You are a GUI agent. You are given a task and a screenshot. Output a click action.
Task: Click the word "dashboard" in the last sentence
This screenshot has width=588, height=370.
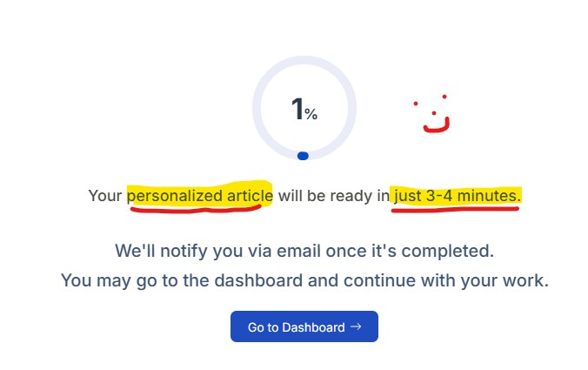tap(258, 280)
